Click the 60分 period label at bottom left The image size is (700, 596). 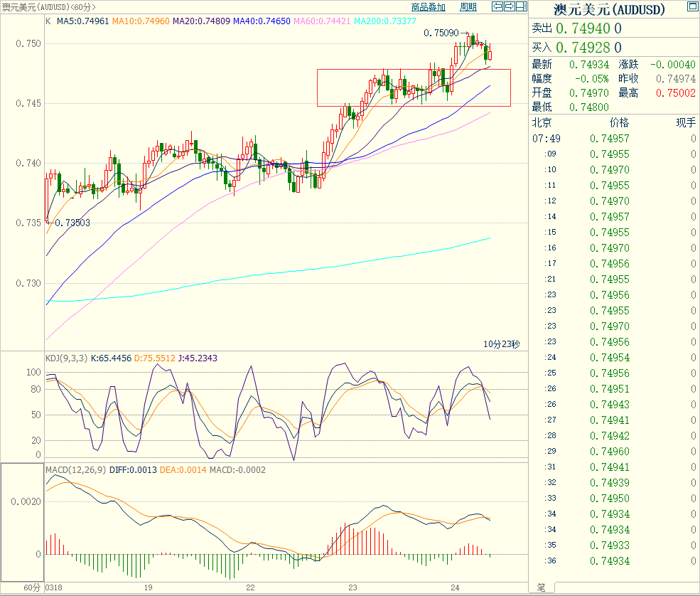point(32,588)
